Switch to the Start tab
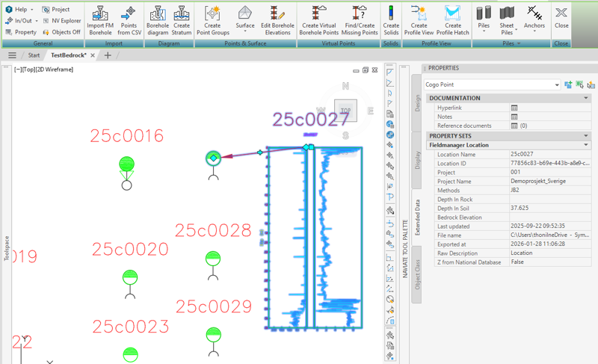This screenshot has width=598, height=364. click(x=34, y=55)
